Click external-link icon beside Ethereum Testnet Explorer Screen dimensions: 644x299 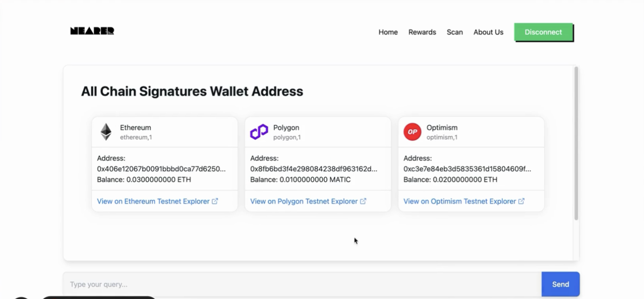coord(215,201)
